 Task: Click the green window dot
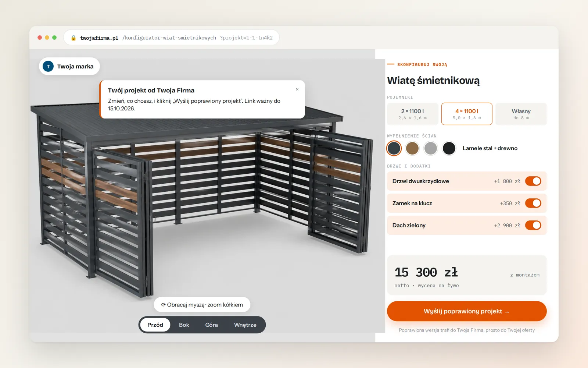[x=54, y=38]
